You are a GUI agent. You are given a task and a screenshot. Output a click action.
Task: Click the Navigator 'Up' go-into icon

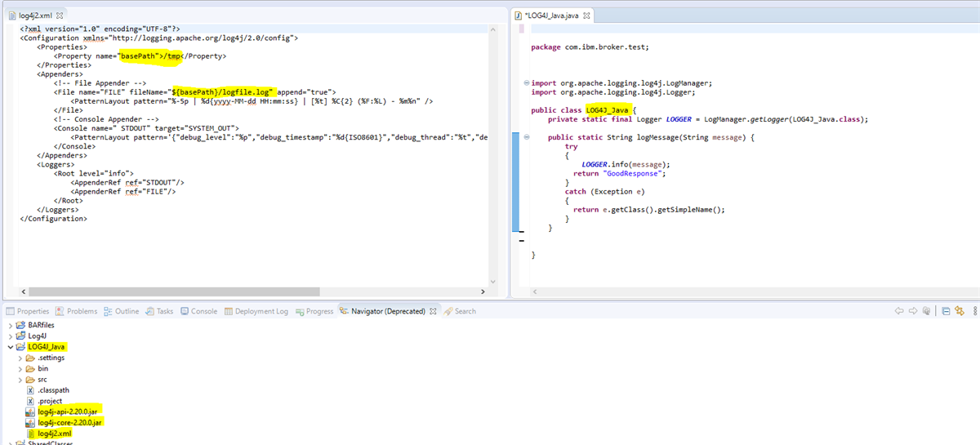(x=927, y=311)
